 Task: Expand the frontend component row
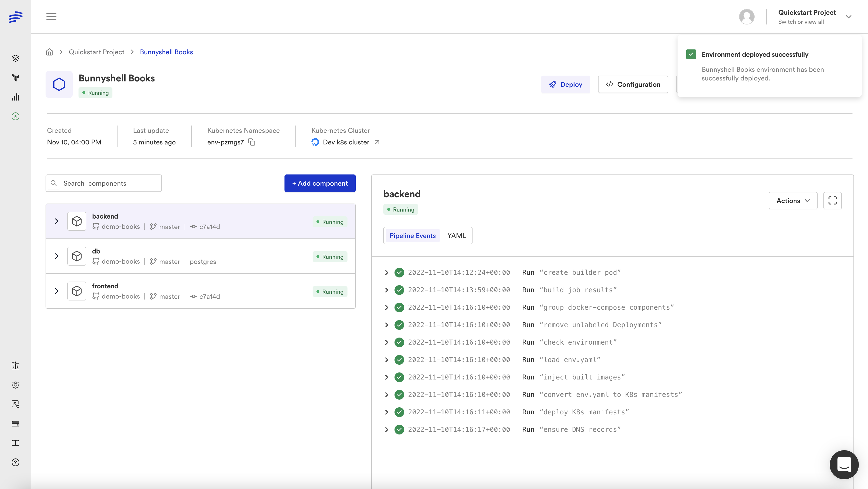pos(57,291)
